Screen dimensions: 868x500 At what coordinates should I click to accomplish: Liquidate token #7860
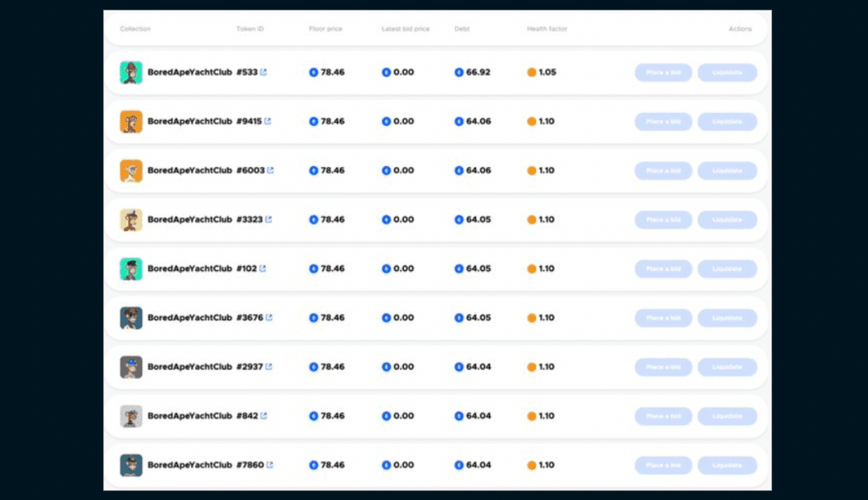(728, 465)
